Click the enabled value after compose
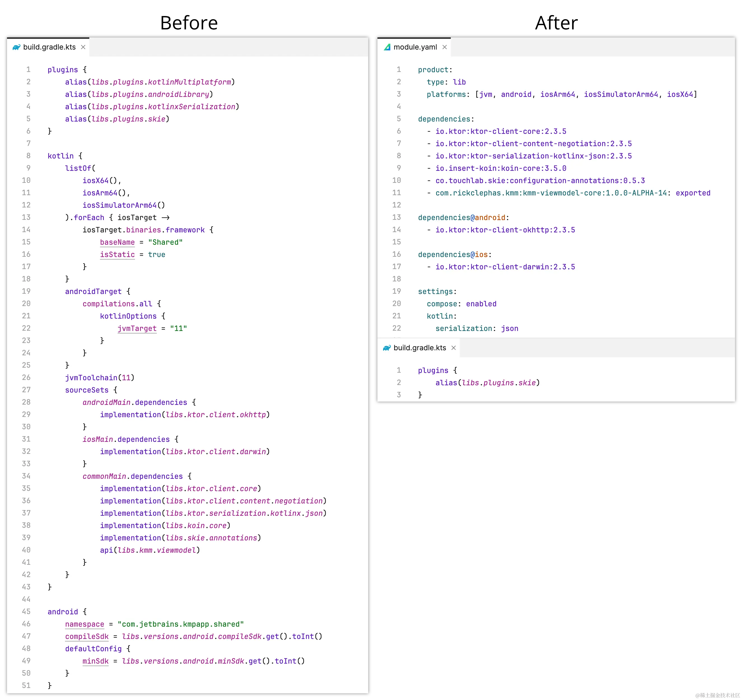 coord(481,304)
